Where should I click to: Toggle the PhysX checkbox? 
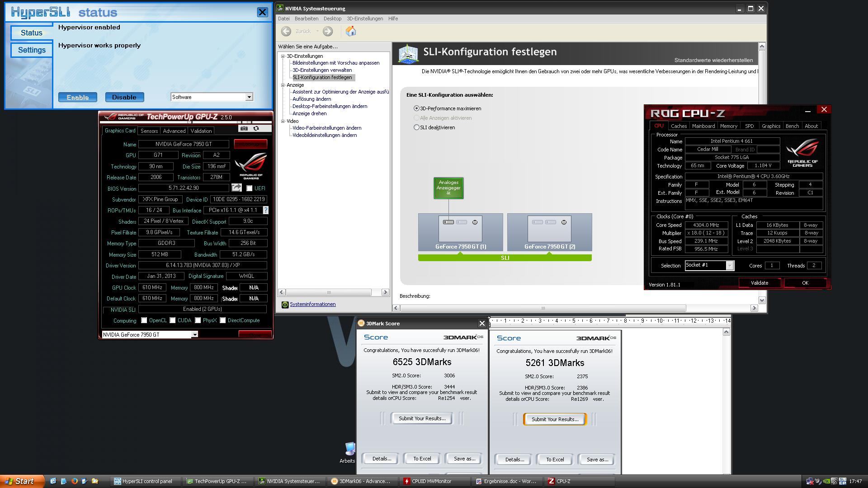pyautogui.click(x=198, y=320)
